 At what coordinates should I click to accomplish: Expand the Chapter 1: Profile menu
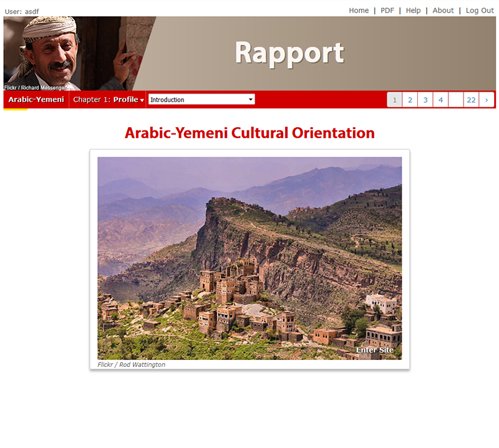click(108, 100)
